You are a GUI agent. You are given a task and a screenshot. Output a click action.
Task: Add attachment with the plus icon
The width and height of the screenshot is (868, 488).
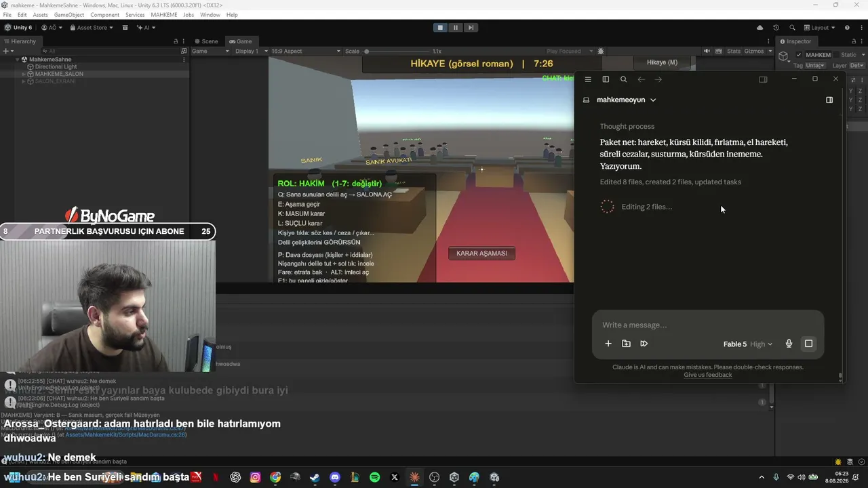pos(608,344)
